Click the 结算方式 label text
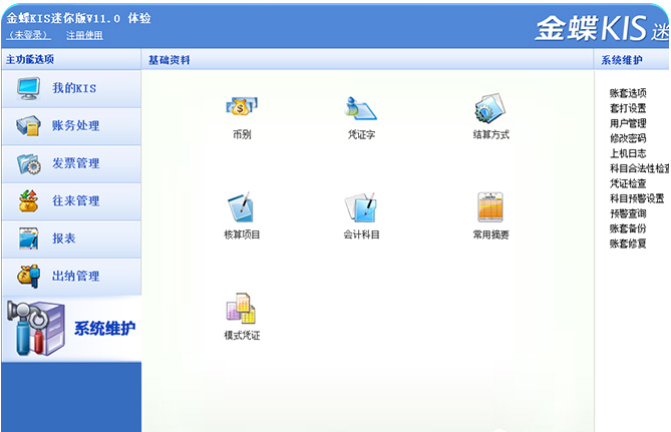The image size is (671, 432). coord(491,135)
